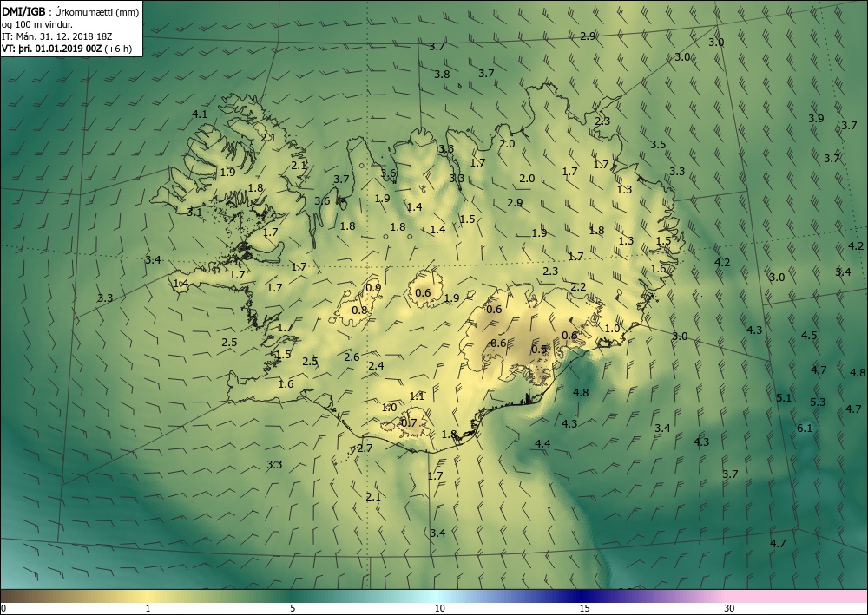This screenshot has height=615, width=868.
Task: Click the initial time 'IT: Mán. 31. 12. 2018 18Z'
Action: coord(57,36)
